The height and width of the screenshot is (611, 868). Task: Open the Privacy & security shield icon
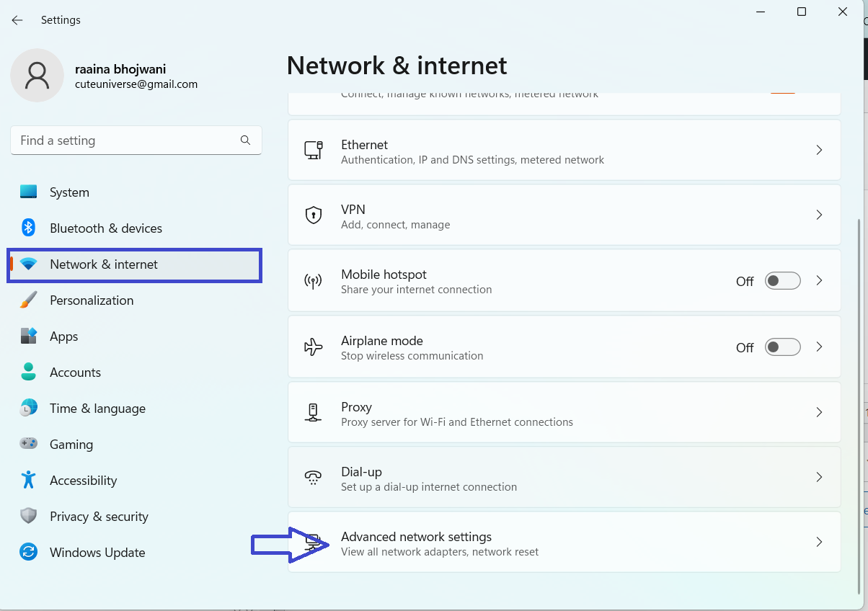(29, 517)
